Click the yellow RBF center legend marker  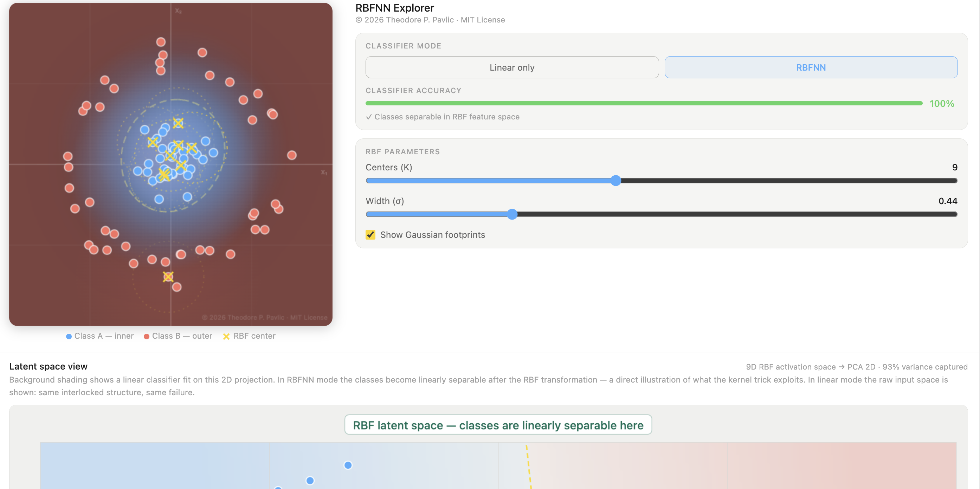(x=226, y=336)
